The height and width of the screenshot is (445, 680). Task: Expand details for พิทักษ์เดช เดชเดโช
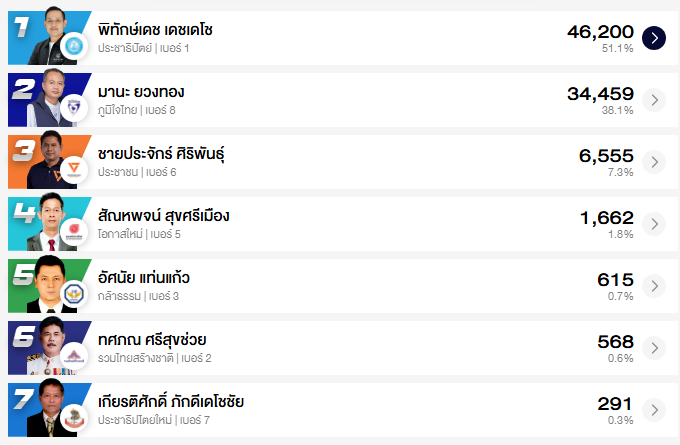pyautogui.click(x=653, y=38)
